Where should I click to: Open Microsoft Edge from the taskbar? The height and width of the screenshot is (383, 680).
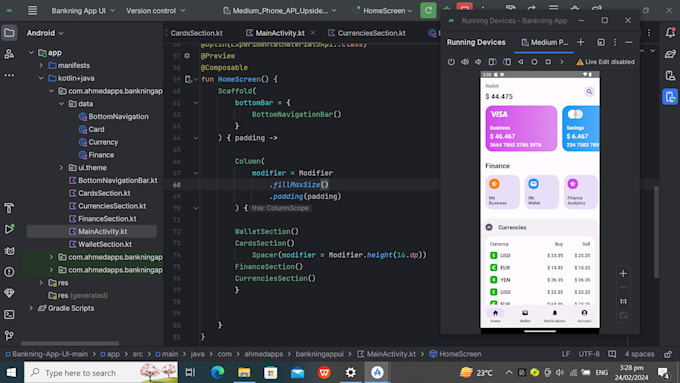pyautogui.click(x=218, y=373)
